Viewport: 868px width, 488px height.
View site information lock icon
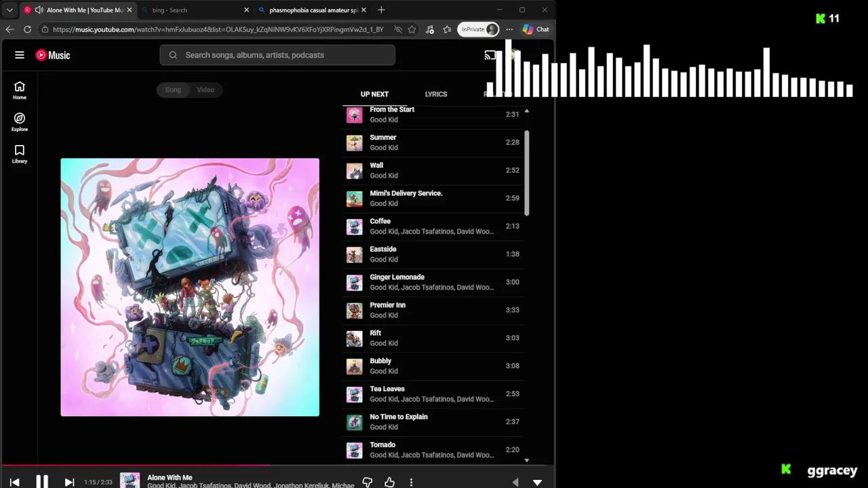45,29
